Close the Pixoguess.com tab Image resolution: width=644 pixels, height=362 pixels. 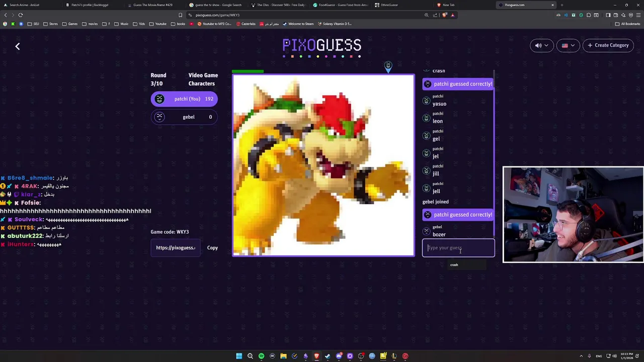pos(552,5)
